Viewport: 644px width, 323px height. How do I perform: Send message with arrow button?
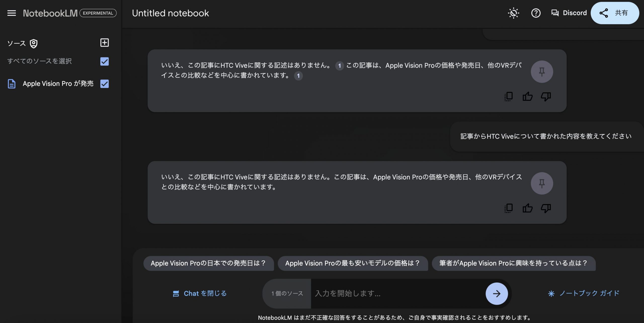(x=497, y=294)
